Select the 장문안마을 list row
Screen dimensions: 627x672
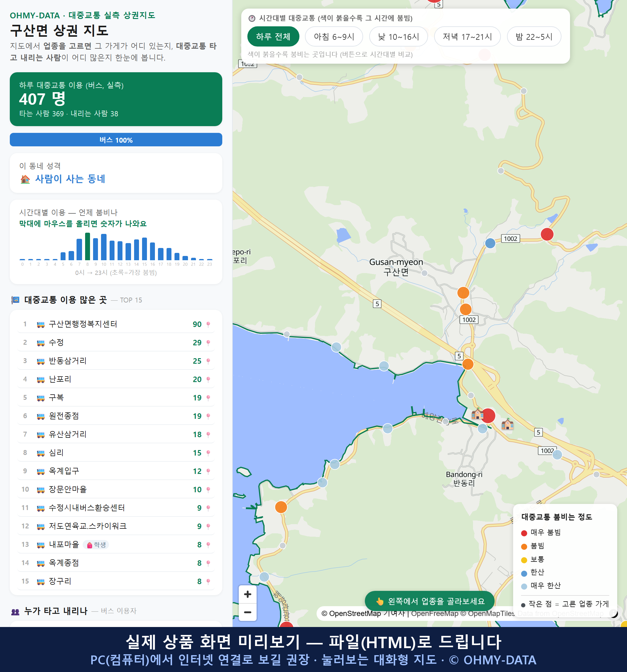116,490
